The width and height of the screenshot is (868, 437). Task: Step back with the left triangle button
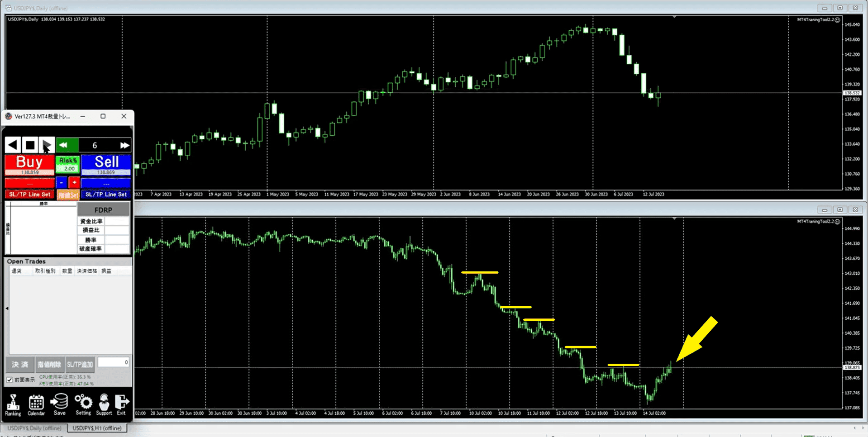(13, 145)
